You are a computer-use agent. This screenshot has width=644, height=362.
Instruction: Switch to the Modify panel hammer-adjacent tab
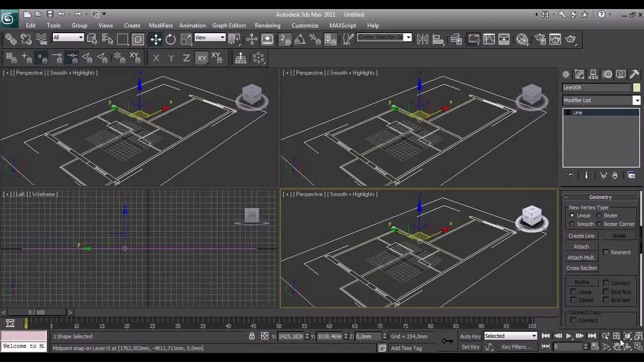tap(580, 74)
